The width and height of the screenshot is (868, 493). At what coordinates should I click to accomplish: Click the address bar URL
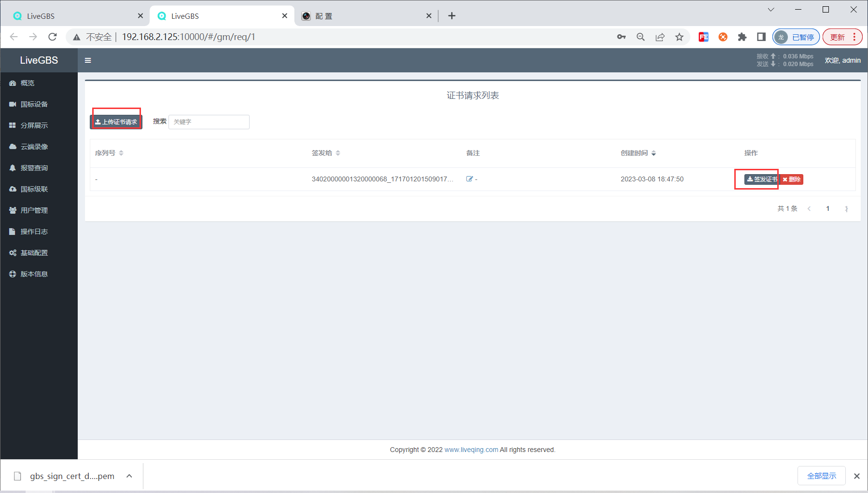188,37
